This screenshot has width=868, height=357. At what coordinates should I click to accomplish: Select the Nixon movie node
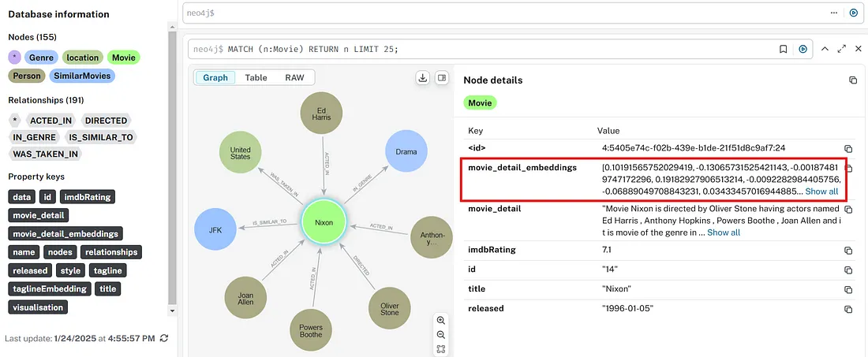324,223
